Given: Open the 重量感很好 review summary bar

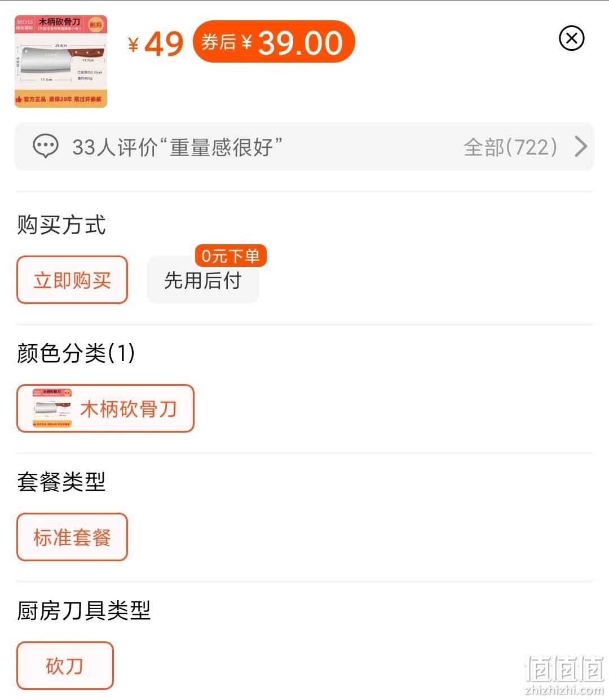Looking at the screenshot, I should point(304,147).
